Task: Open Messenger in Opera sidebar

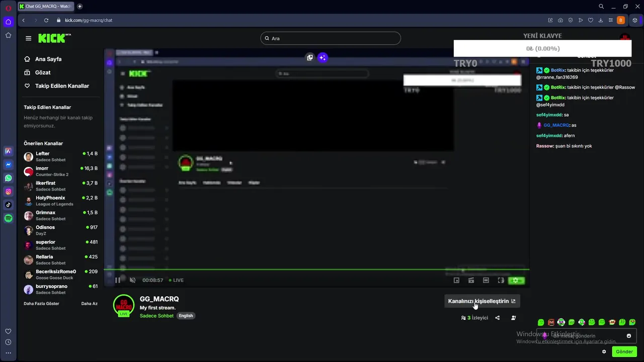Action: (x=8, y=164)
